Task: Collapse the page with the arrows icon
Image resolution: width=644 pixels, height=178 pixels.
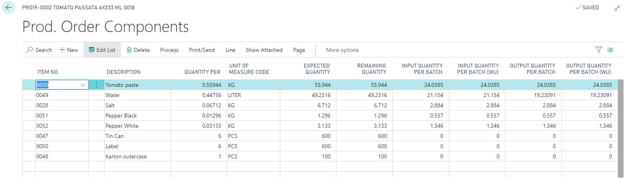Action: pyautogui.click(x=617, y=8)
